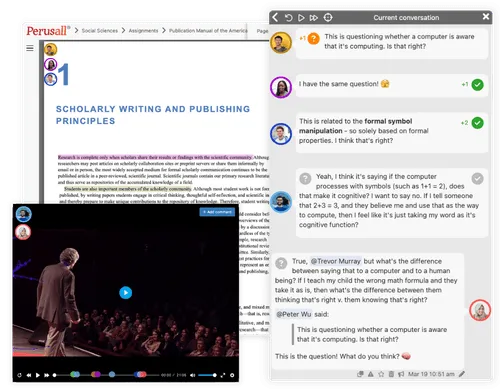Click the green-blue comment marker on video timeline
Image resolution: width=500 pixels, height=391 pixels.
click(x=75, y=374)
